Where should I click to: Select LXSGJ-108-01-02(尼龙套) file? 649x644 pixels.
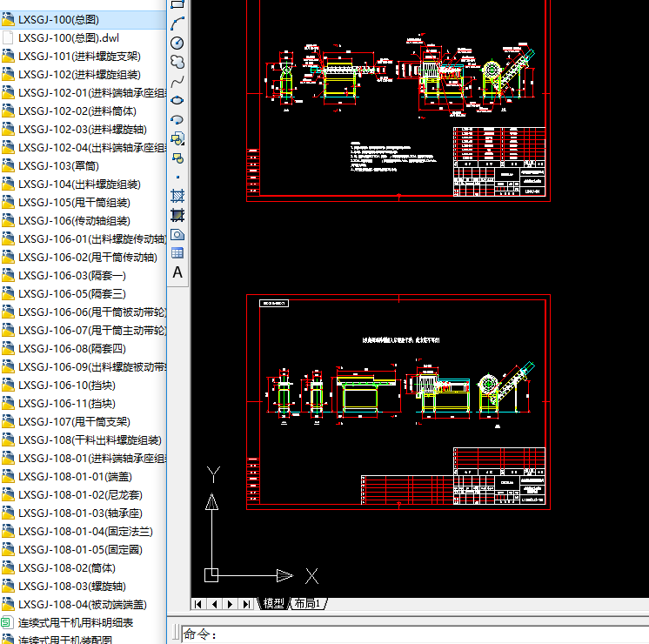[x=80, y=495]
